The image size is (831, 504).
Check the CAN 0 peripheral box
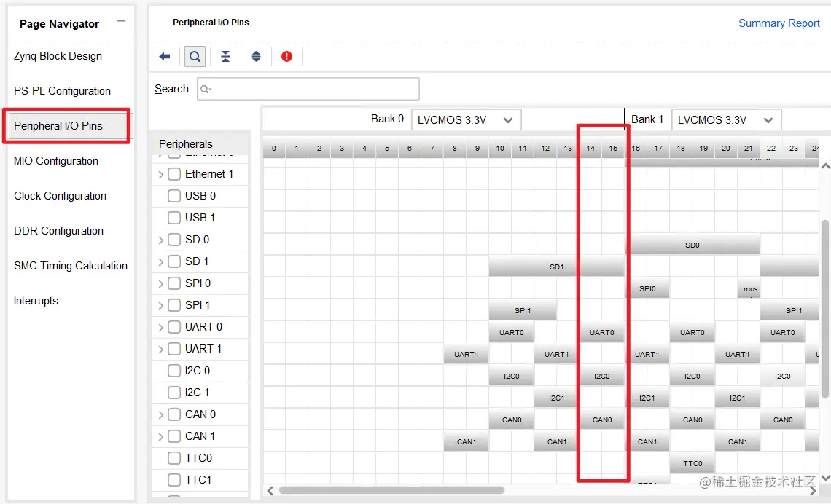[x=174, y=414]
